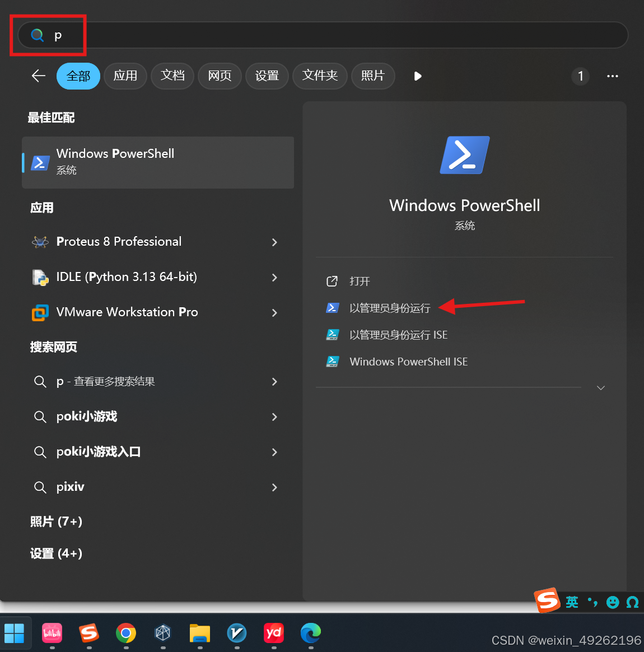
Task: Open File Explorer from the taskbar
Action: click(200, 634)
